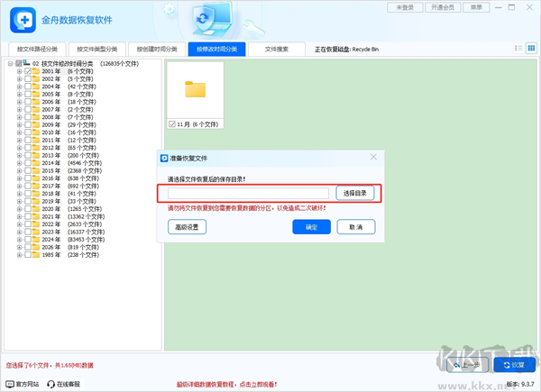Open 高级设置 in the dialog
Viewport: 541px width, 392px height.
(187, 227)
